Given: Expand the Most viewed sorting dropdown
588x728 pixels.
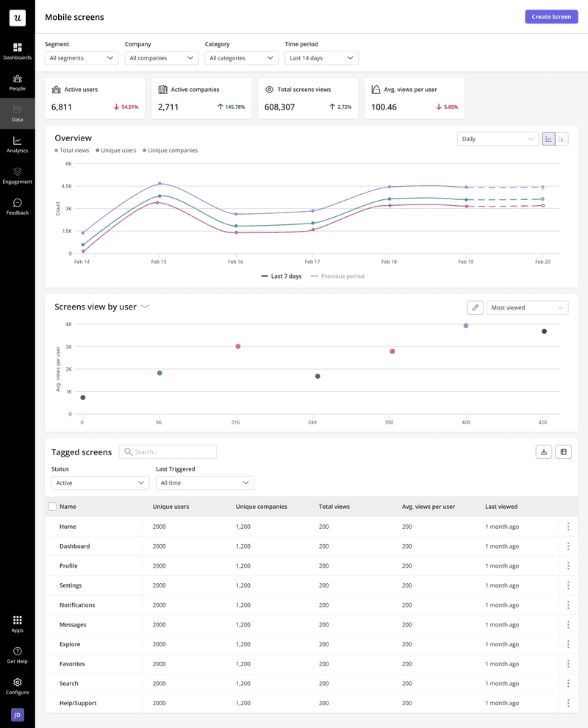Looking at the screenshot, I should (527, 307).
